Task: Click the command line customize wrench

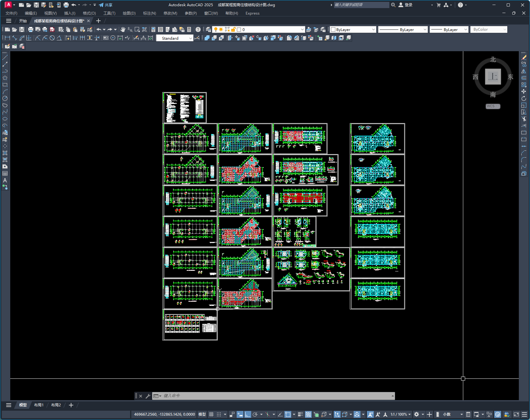Action: point(148,396)
